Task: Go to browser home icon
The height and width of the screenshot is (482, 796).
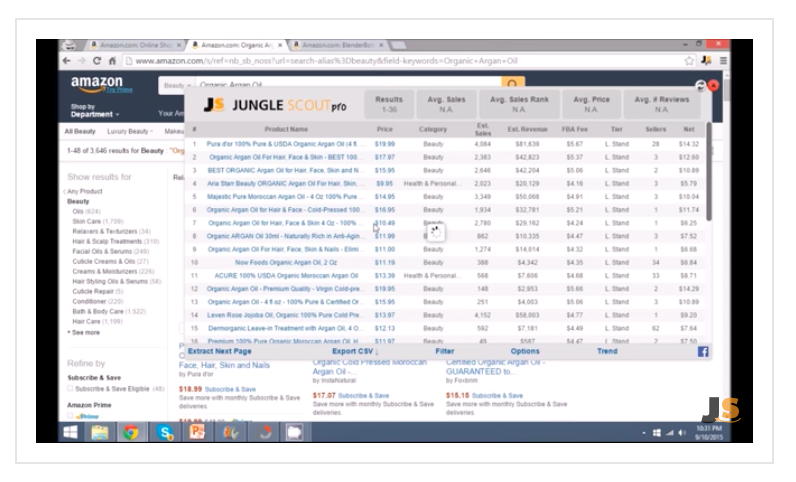Action: [112, 61]
